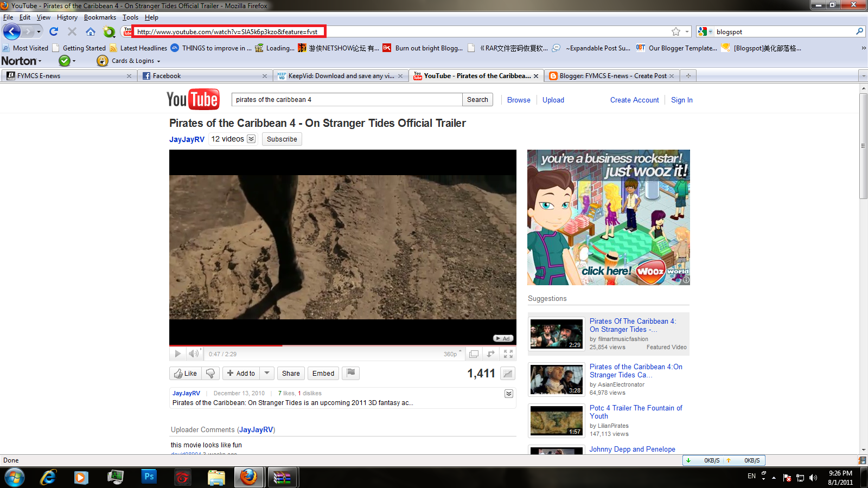Change video quality from 360p

452,354
